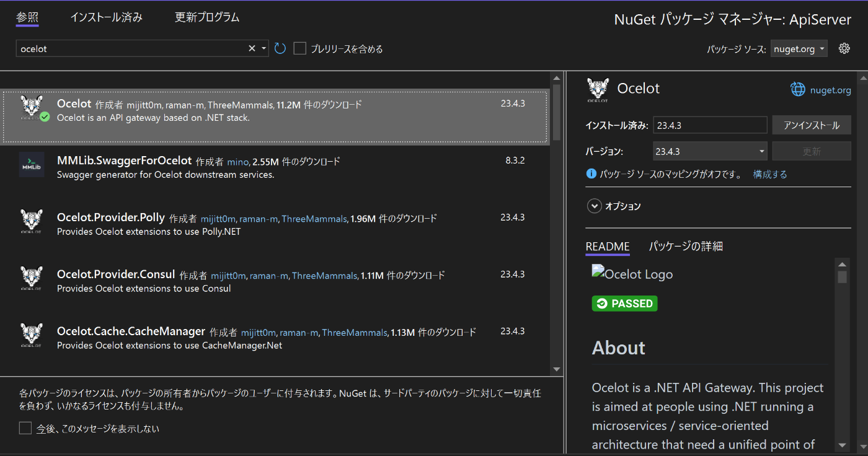Viewport: 868px width, 456px height.
Task: Select the MMLib.SwaggerForOcelot package title
Action: pyautogui.click(x=124, y=160)
